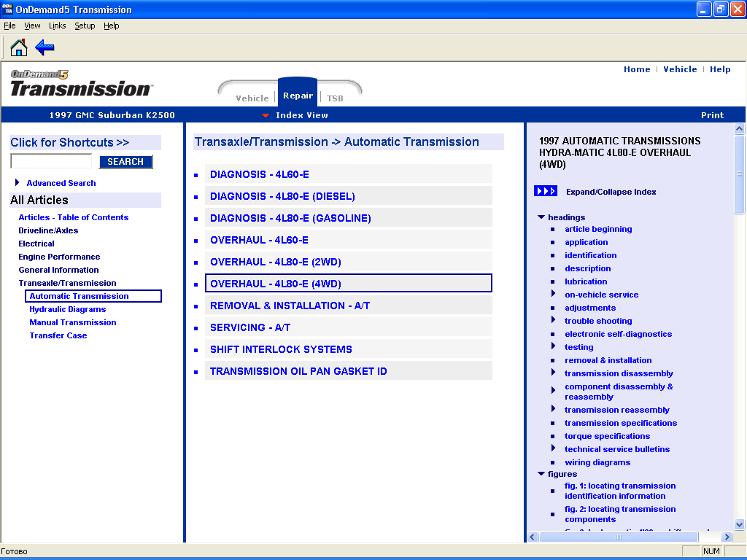Collapse the headings section
This screenshot has width=747, height=560.
coord(541,217)
